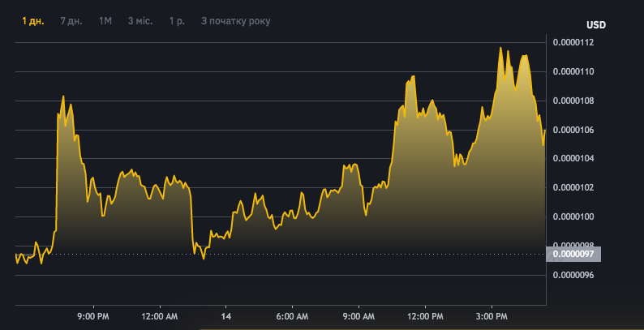Select the "1 дн." time range tab
This screenshot has width=644, height=330.
pyautogui.click(x=33, y=20)
